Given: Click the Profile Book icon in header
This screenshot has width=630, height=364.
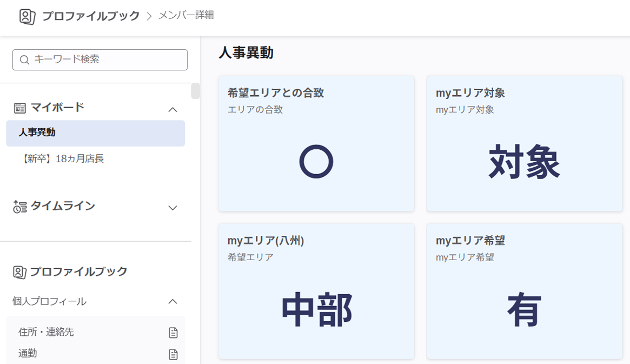Looking at the screenshot, I should [x=28, y=16].
